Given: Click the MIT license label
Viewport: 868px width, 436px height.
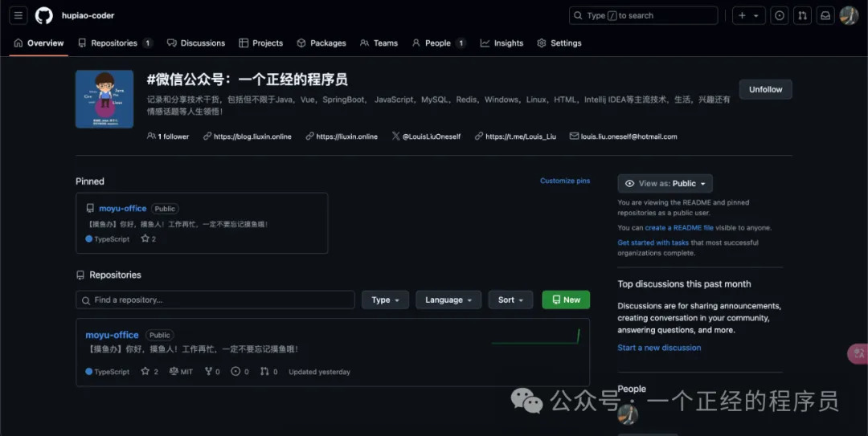Looking at the screenshot, I should 181,371.
